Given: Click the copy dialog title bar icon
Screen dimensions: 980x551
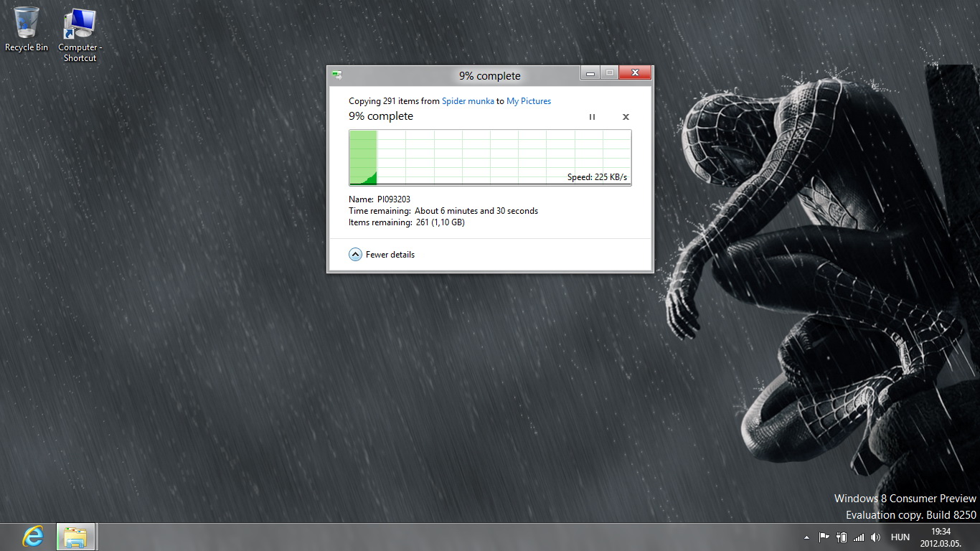Looking at the screenshot, I should coord(336,75).
